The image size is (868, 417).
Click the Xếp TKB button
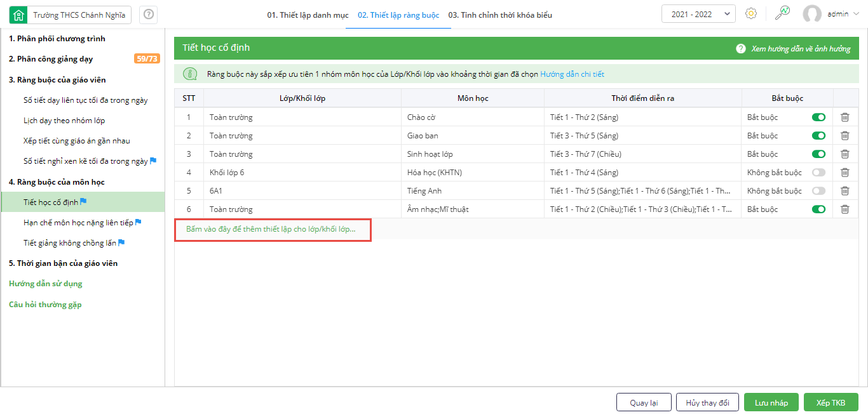(831, 402)
